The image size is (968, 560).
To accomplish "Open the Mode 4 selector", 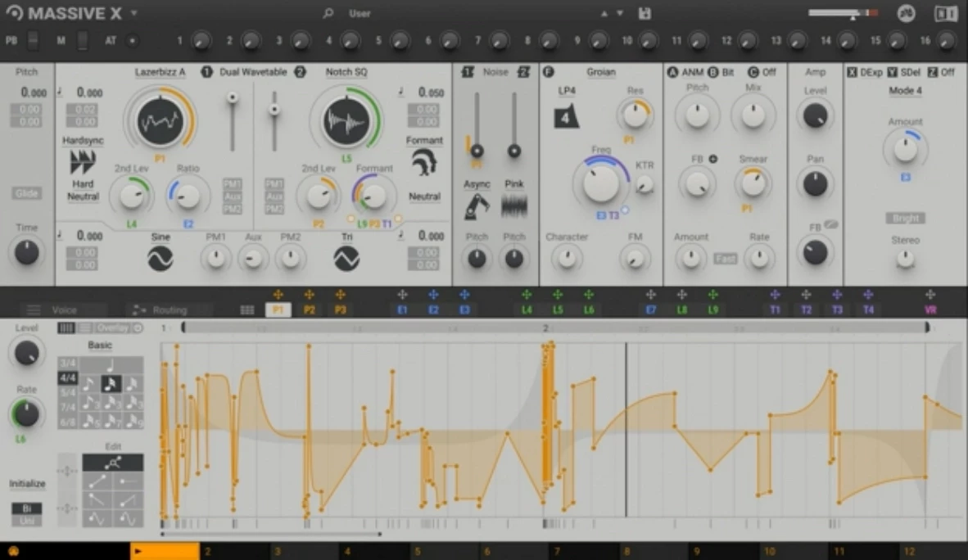I will [x=905, y=91].
